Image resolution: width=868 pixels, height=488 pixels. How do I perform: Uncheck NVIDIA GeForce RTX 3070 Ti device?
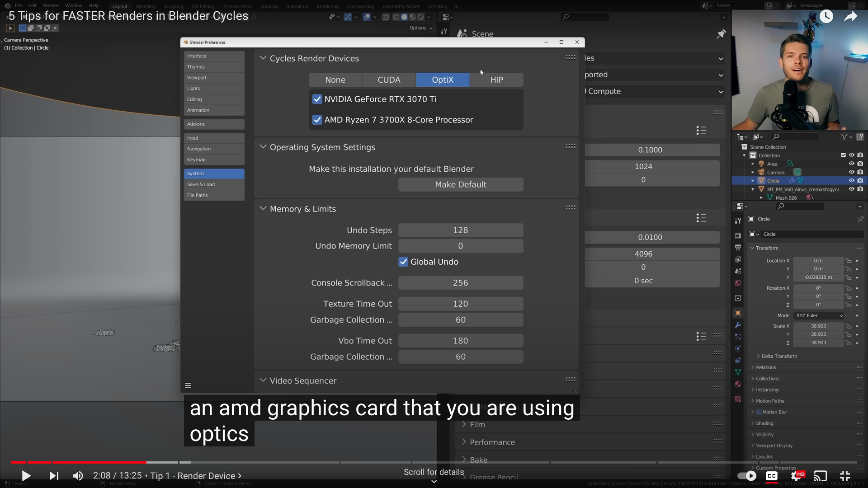[x=317, y=99]
